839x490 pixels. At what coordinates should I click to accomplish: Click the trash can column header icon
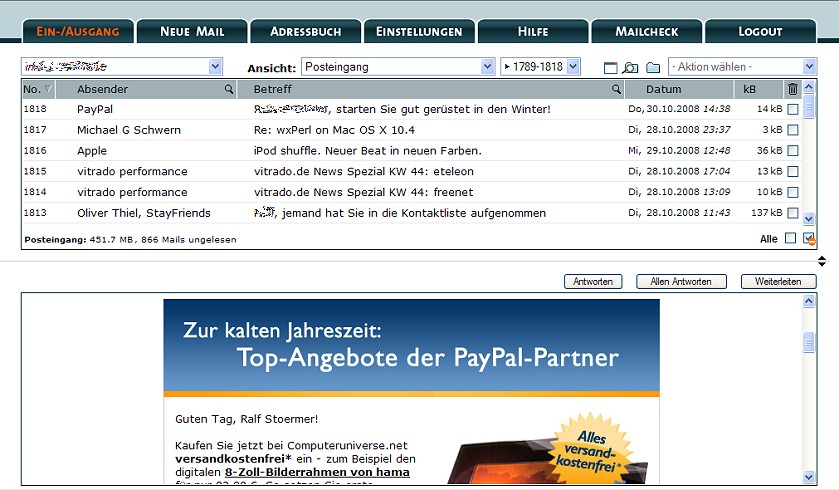coord(793,89)
